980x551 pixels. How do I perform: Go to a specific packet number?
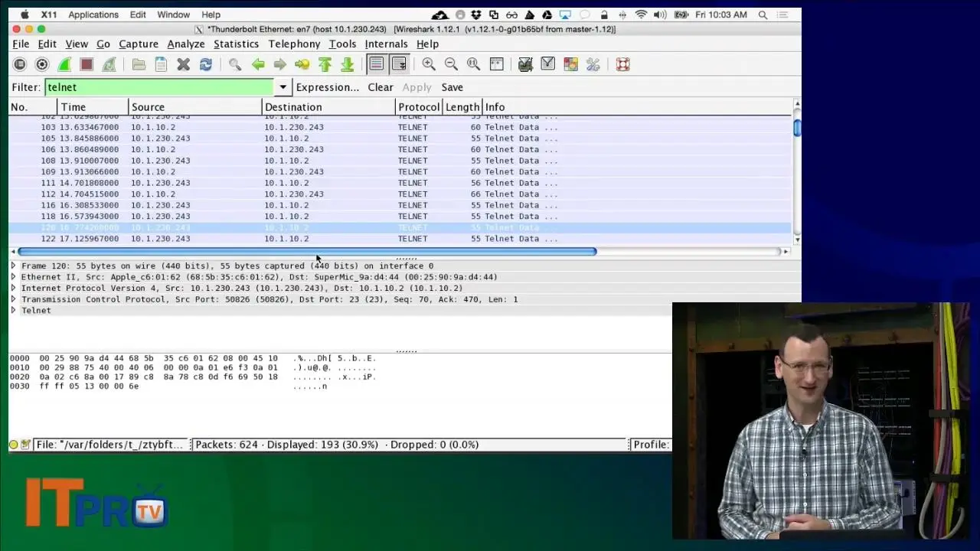(302, 64)
